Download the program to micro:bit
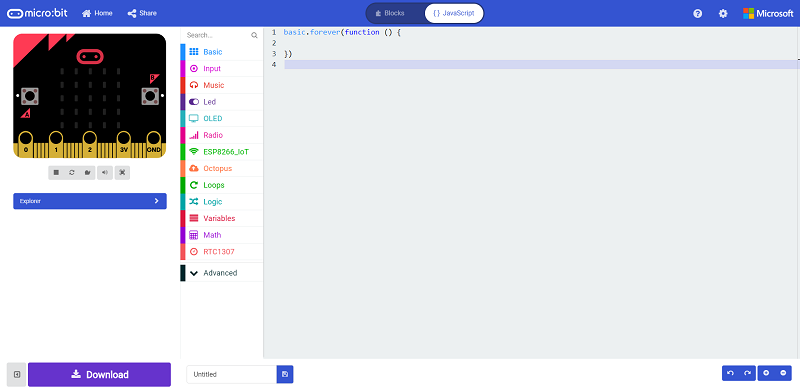This screenshot has width=800, height=390. [99, 374]
